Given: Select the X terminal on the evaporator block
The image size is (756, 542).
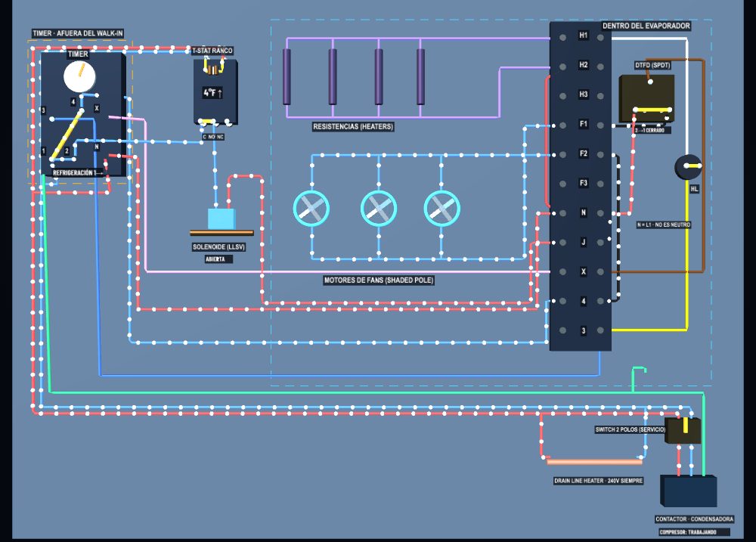Looking at the screenshot, I should coord(583,271).
